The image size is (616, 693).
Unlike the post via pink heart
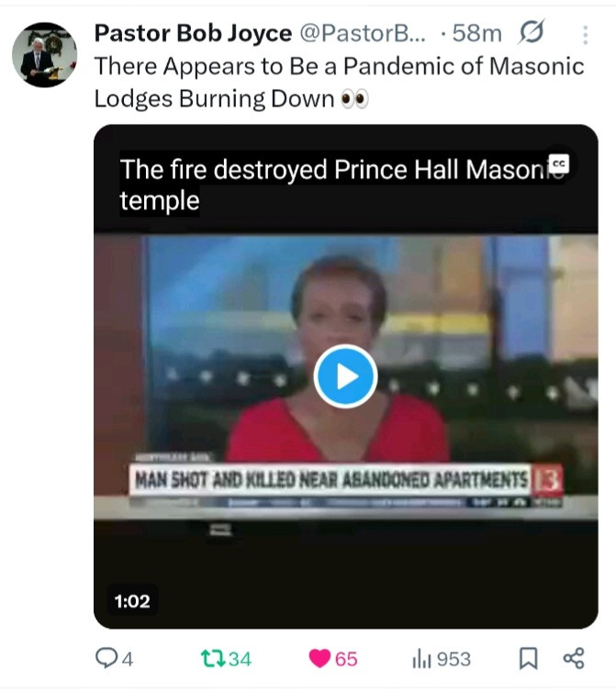[x=319, y=658]
